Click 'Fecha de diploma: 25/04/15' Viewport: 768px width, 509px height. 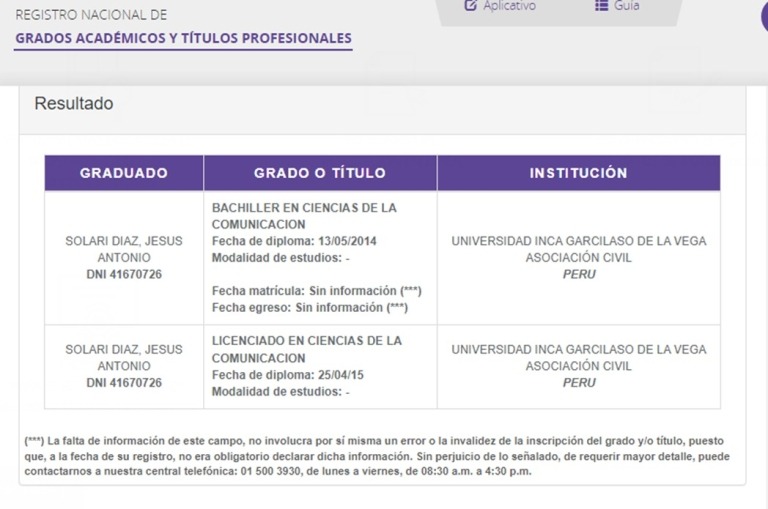(x=288, y=375)
